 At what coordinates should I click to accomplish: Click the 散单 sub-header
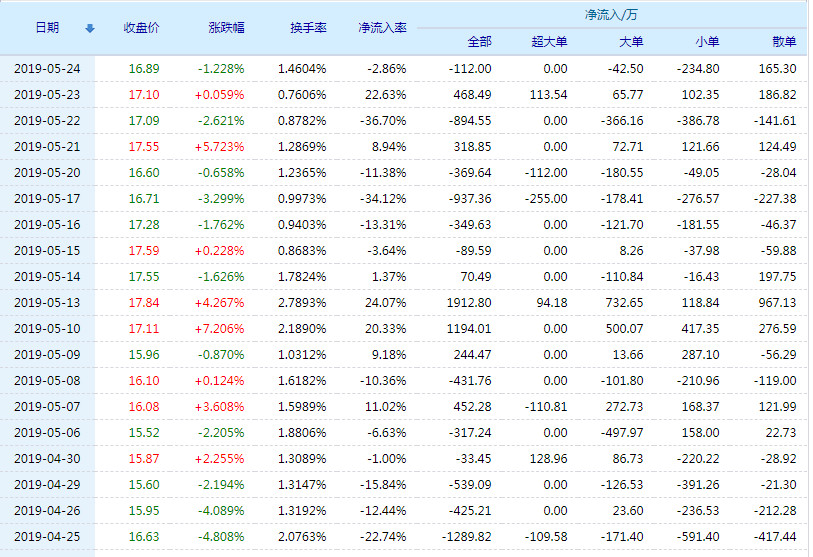pos(784,41)
